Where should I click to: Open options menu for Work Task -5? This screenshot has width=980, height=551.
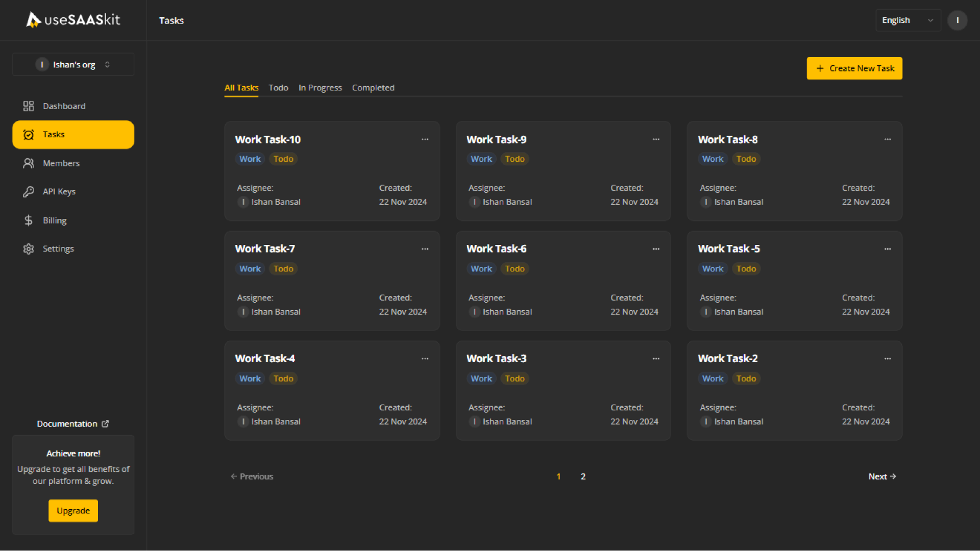(x=888, y=249)
